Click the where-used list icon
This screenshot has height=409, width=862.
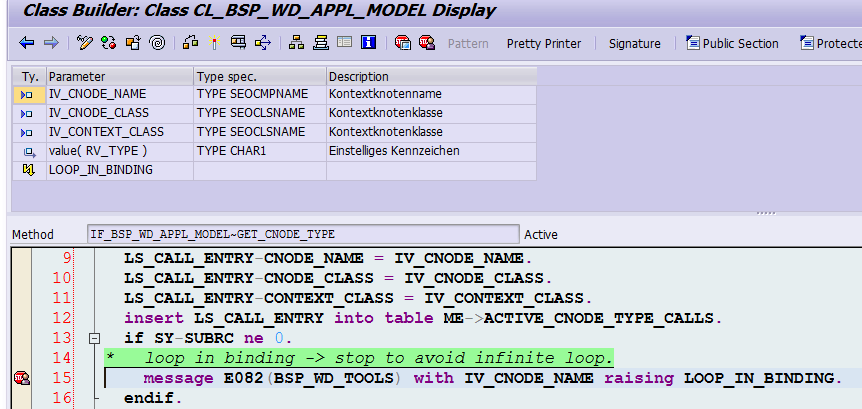(190, 43)
